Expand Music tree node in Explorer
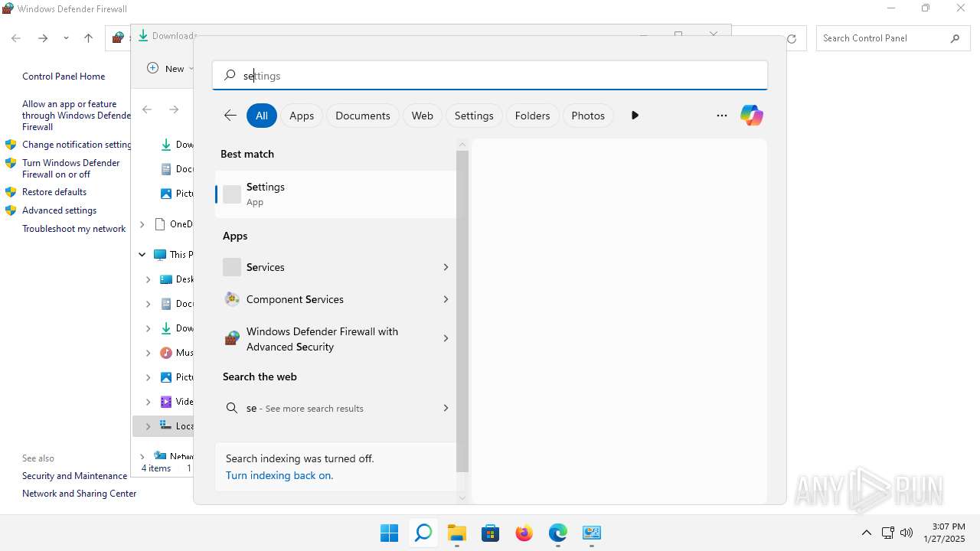 148,353
